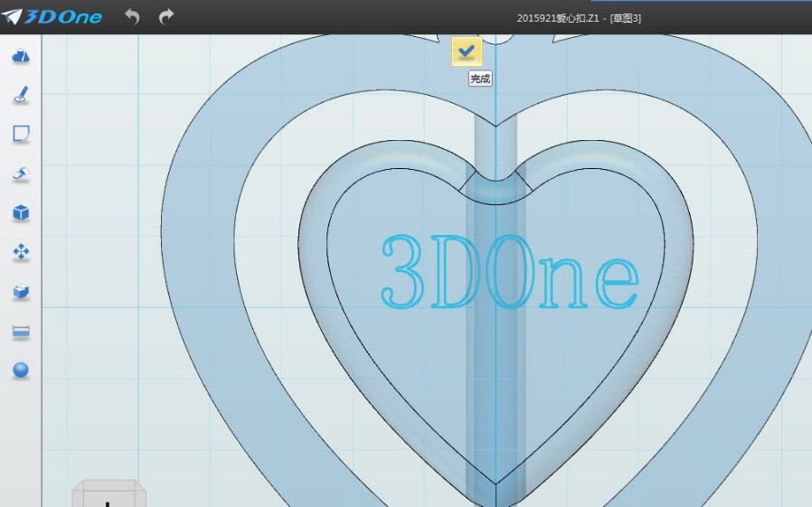Select the 3DOne text sketch
The image size is (812, 507).
tap(509, 271)
